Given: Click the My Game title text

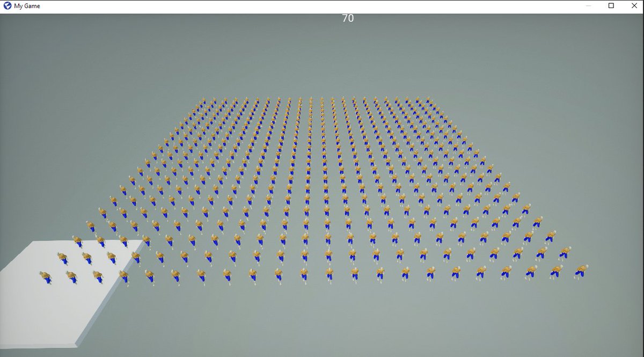Looking at the screenshot, I should click(x=27, y=6).
